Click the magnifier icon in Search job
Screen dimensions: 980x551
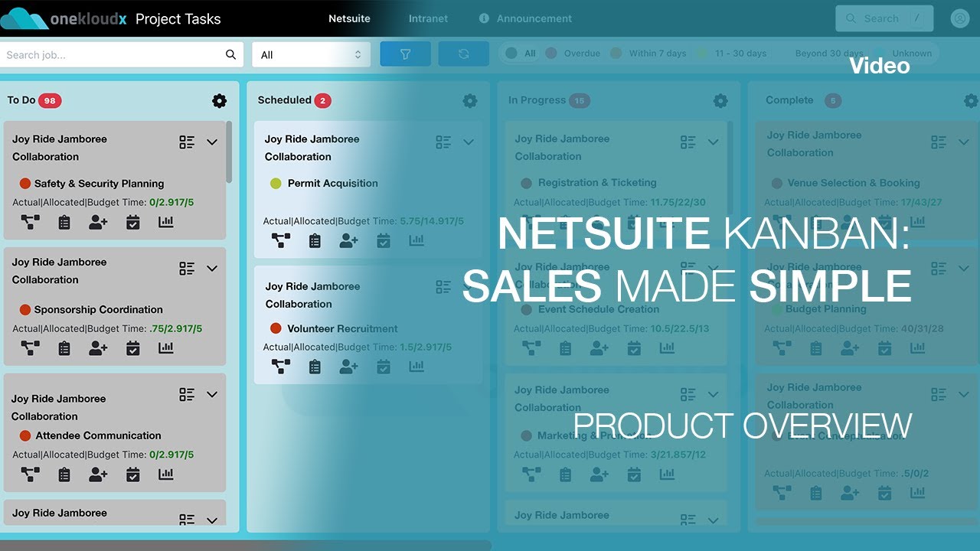click(230, 54)
